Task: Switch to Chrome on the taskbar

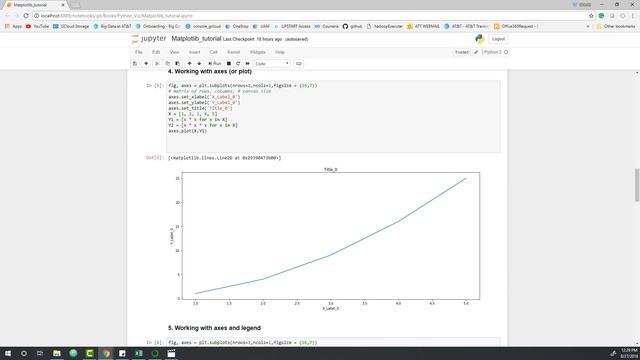Action: [106, 353]
